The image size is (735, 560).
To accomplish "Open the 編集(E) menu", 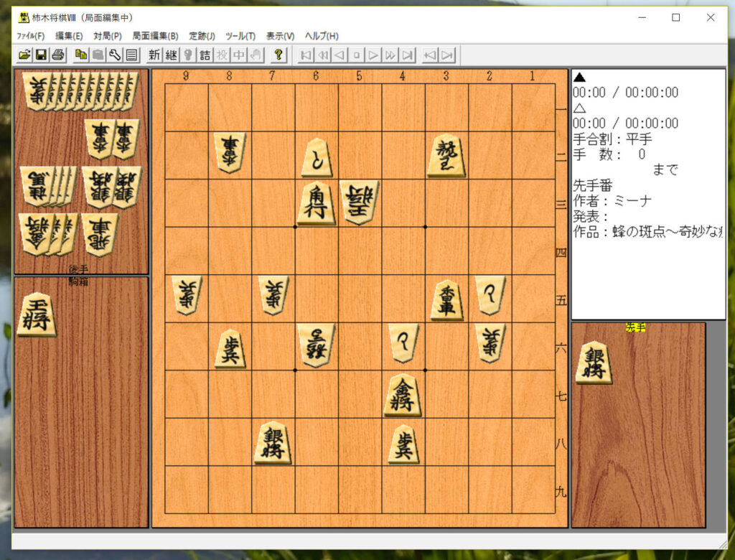I will [69, 36].
